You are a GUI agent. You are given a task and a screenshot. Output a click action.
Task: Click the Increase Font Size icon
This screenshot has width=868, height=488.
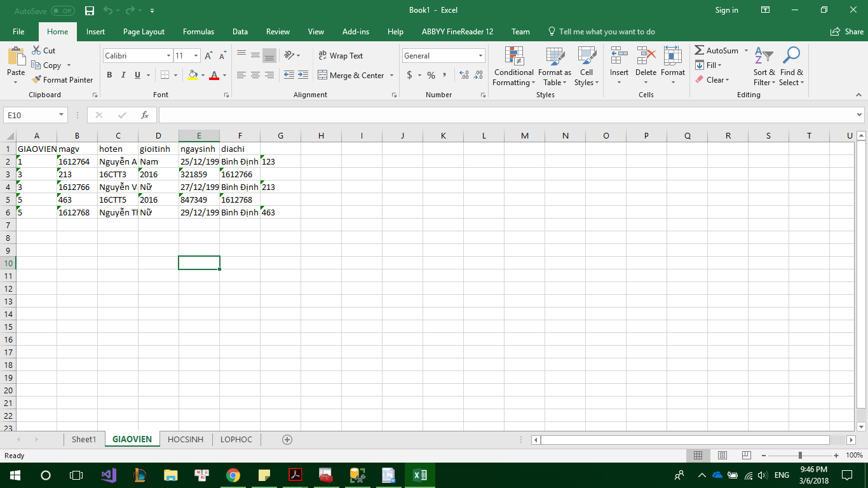coord(208,56)
